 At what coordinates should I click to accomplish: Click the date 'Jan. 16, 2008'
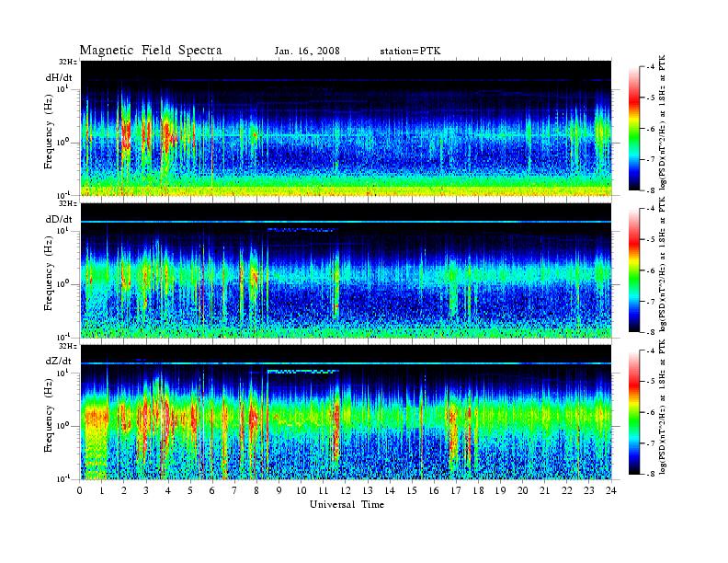(307, 52)
